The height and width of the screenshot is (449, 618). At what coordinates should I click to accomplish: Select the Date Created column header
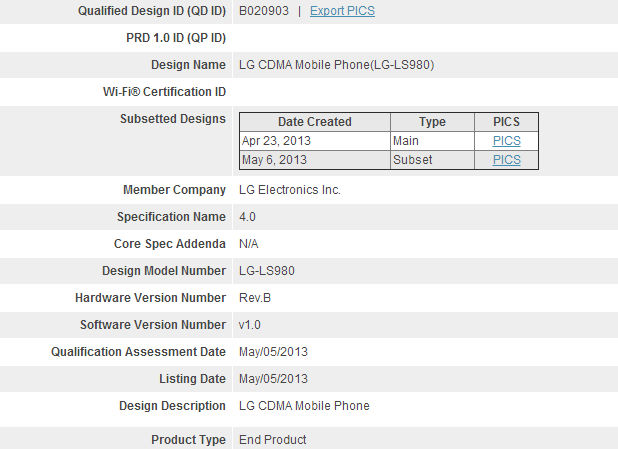[x=314, y=122]
